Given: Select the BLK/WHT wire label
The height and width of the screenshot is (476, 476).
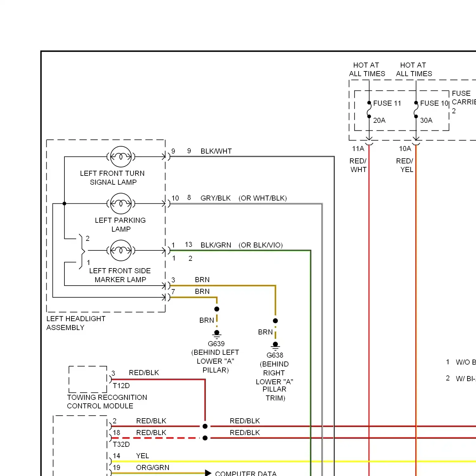Looking at the screenshot, I should (x=216, y=151).
